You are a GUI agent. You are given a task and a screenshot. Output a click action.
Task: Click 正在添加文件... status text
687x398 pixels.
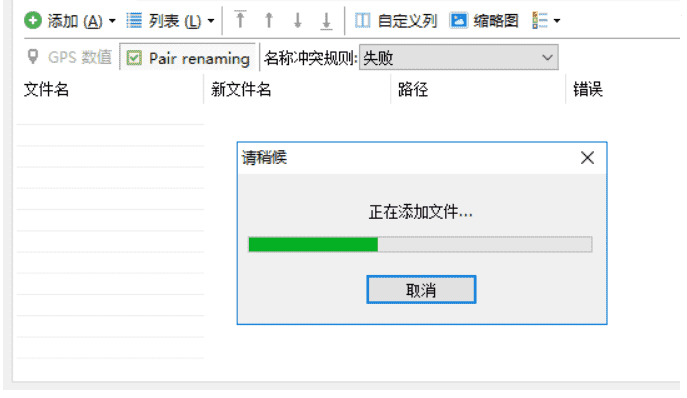point(421,212)
